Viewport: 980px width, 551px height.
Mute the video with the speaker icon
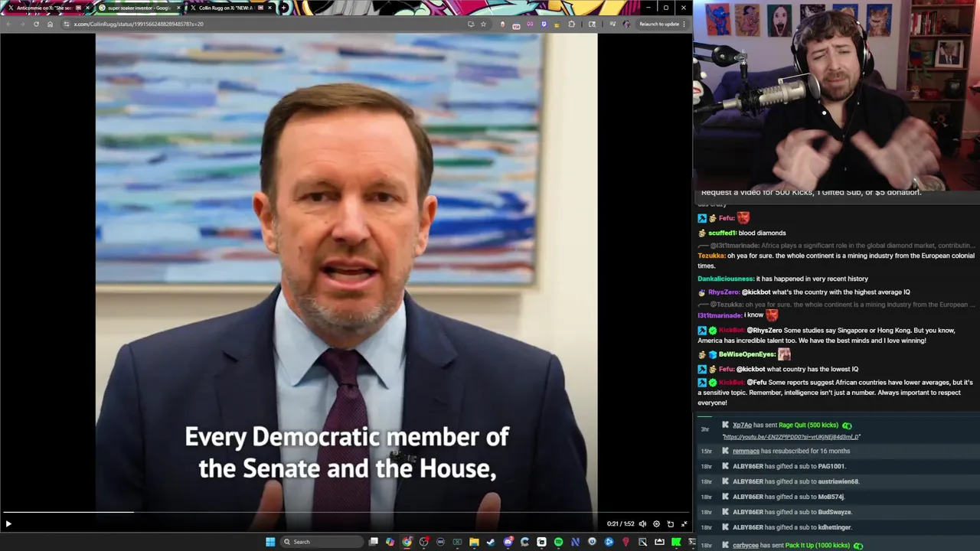coord(642,524)
